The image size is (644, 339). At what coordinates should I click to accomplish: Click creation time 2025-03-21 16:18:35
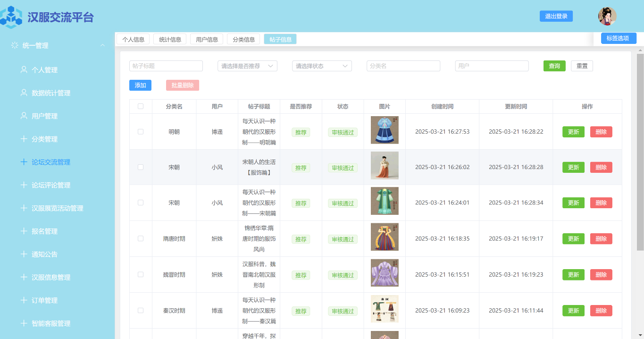pyautogui.click(x=442, y=238)
